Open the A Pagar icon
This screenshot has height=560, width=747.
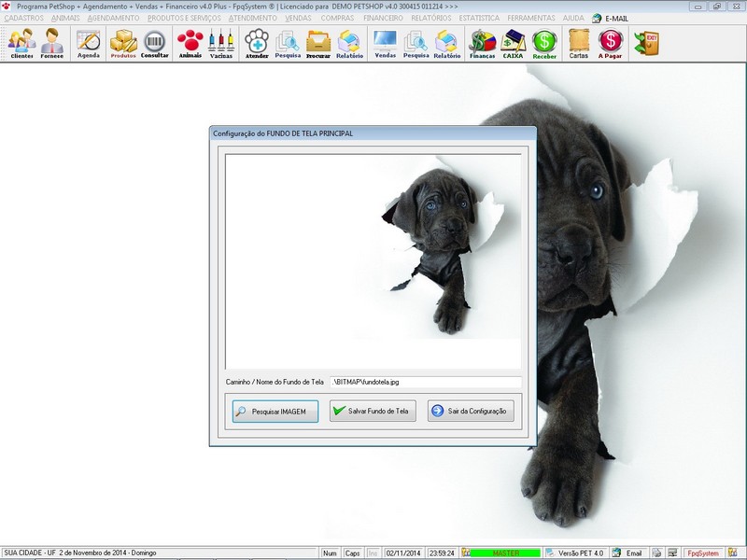pos(611,43)
